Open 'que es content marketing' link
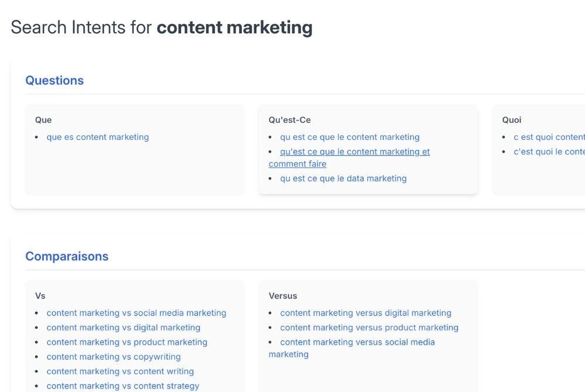The width and height of the screenshot is (585, 392). [98, 137]
